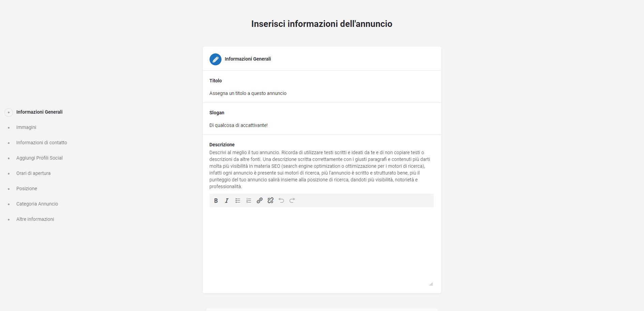Image resolution: width=644 pixels, height=311 pixels.
Task: Apply italic formatting in the editor toolbar
Action: tap(227, 201)
